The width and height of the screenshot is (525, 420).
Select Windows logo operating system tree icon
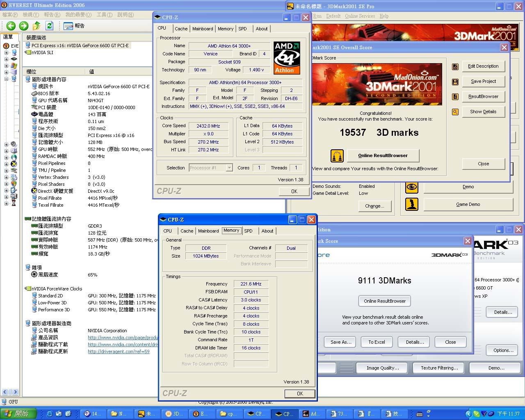point(14,66)
